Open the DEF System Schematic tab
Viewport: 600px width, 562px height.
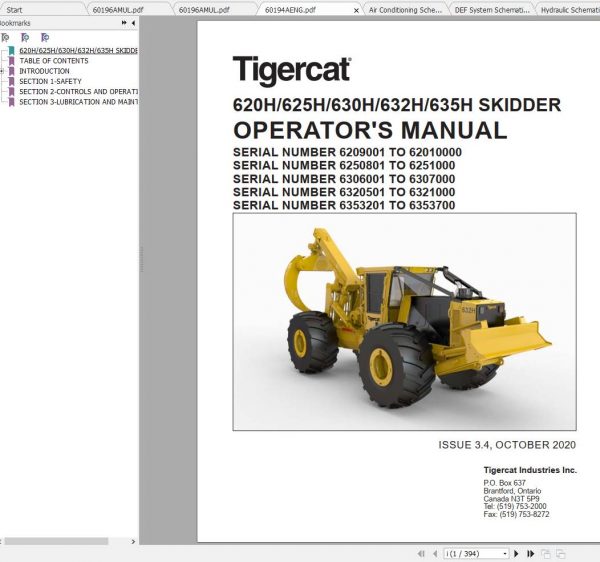click(492, 10)
